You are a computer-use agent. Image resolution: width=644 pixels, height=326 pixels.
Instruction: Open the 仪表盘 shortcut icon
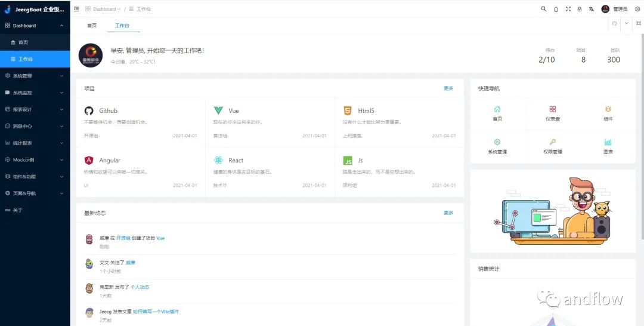point(553,109)
